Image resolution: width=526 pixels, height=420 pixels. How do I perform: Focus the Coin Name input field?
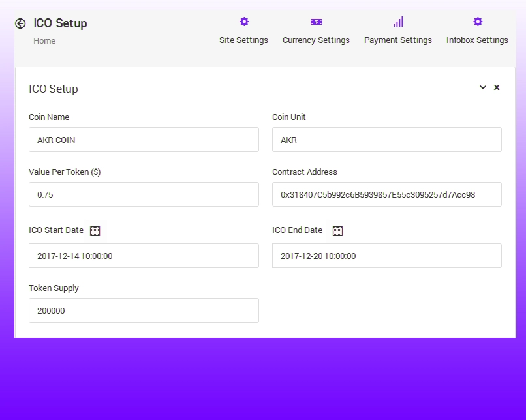(144, 140)
